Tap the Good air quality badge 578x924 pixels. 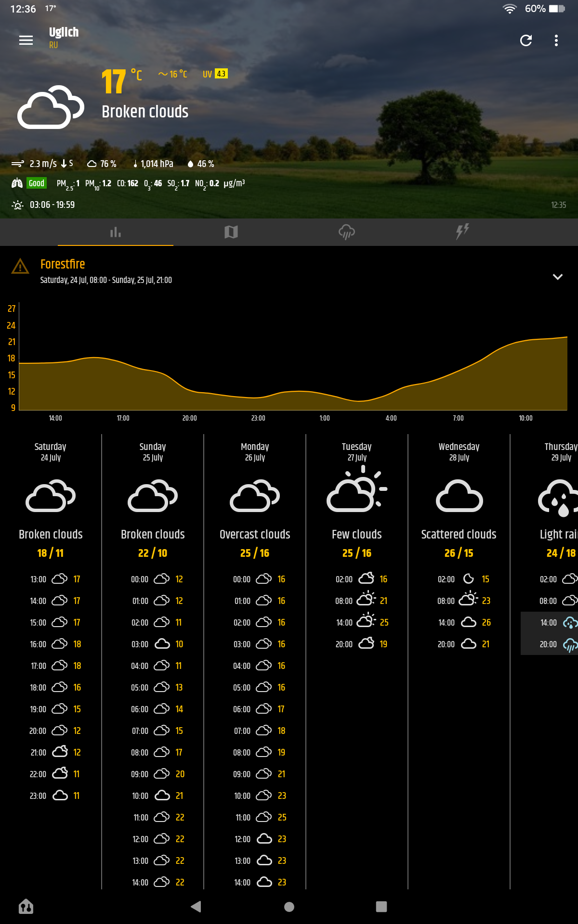[x=37, y=183]
